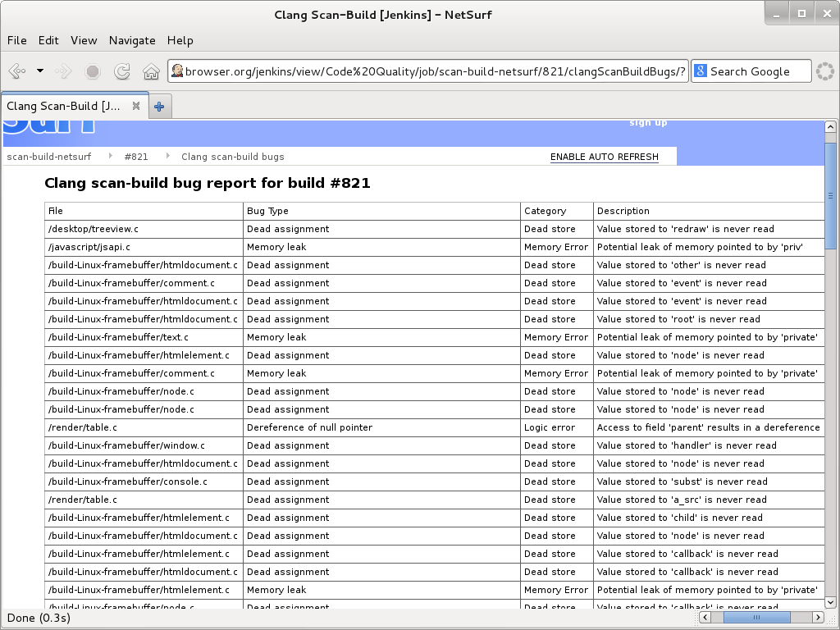Click 'Access to field 'parent' results in a dereference'

[x=708, y=427]
